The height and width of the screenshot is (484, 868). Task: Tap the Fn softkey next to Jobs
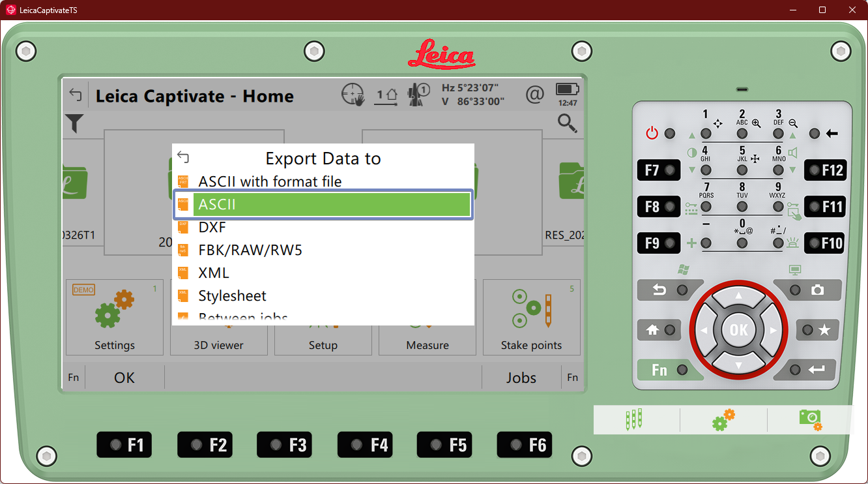(x=573, y=378)
